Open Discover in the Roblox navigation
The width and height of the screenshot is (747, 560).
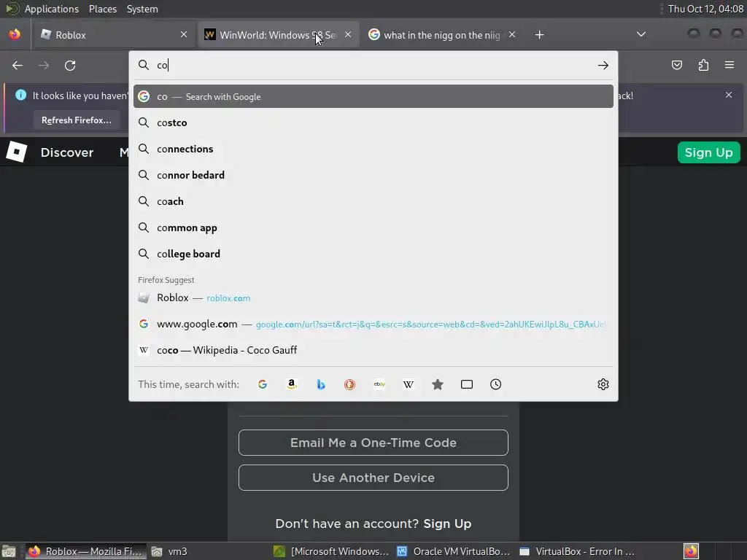click(x=66, y=152)
